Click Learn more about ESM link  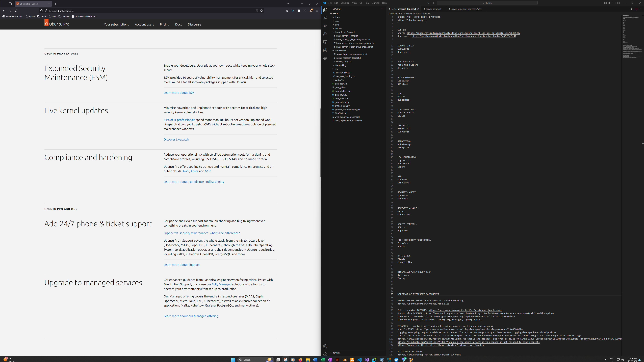click(179, 93)
